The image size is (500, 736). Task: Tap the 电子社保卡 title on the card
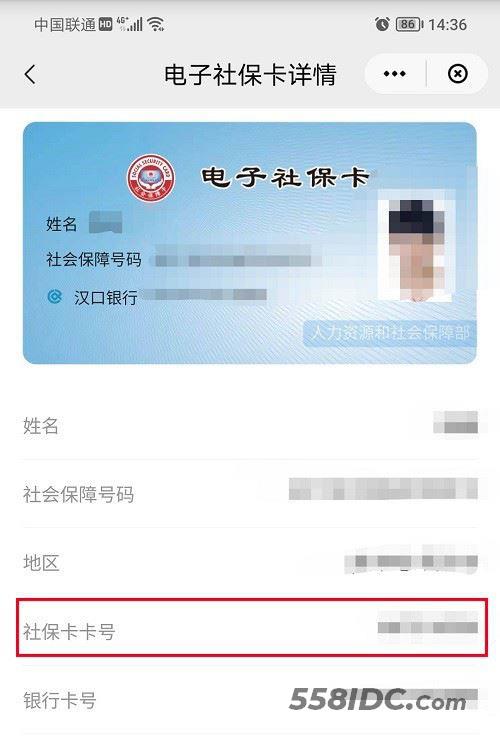285,178
